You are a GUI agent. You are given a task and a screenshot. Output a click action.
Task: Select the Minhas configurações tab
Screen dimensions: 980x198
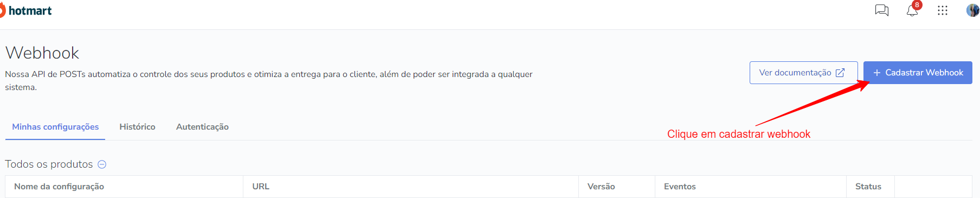click(55, 126)
